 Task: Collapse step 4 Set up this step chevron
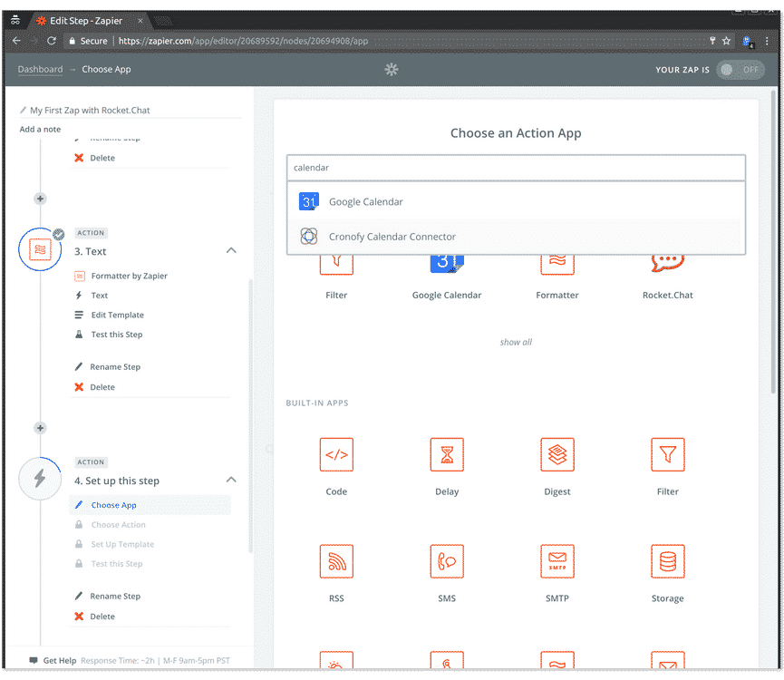[x=231, y=480]
